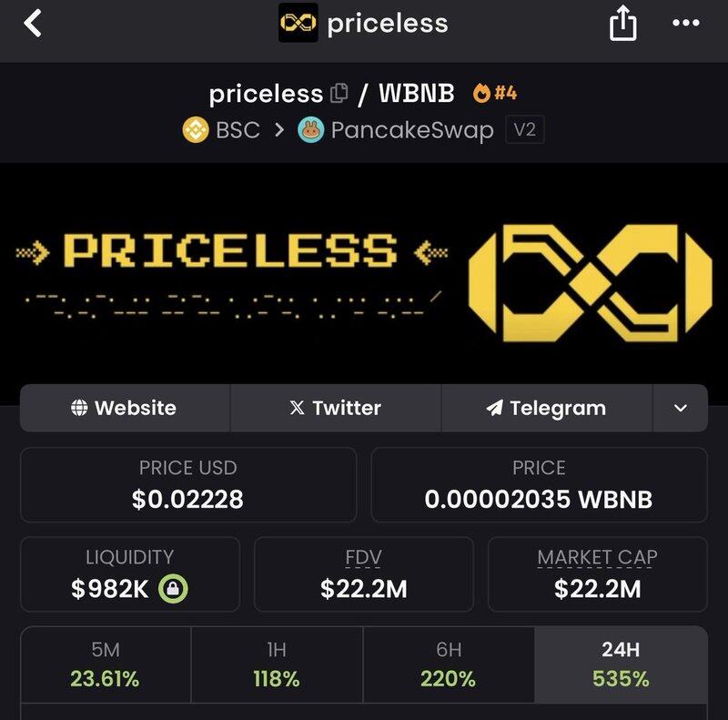The width and height of the screenshot is (728, 720).
Task: Tap the FDV label
Action: coord(364,557)
